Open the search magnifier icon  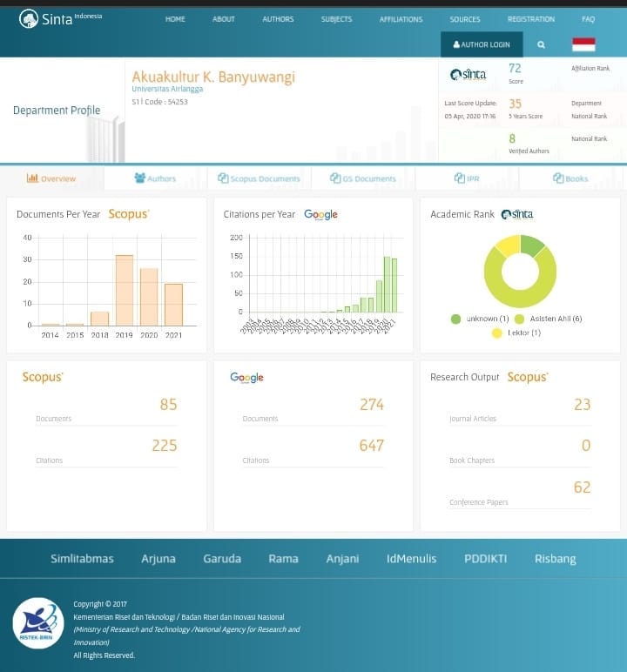point(541,44)
